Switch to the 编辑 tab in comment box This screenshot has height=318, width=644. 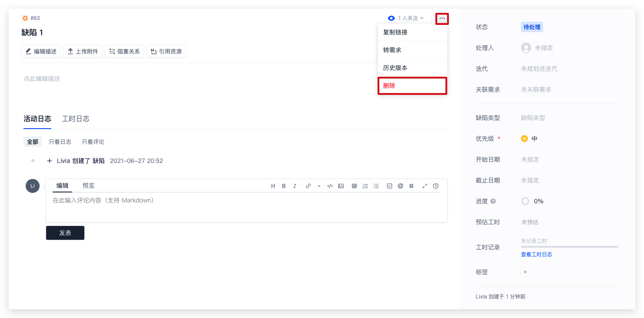tap(62, 185)
